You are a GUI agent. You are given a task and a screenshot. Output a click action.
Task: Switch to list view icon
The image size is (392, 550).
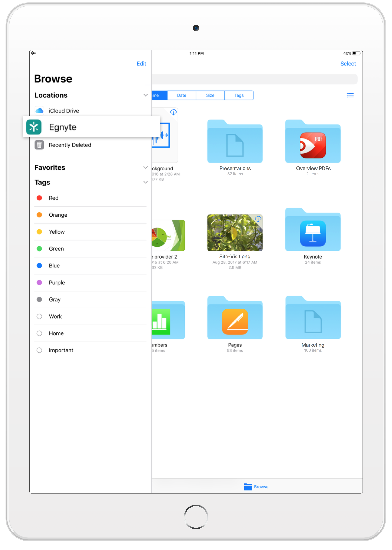click(x=350, y=95)
